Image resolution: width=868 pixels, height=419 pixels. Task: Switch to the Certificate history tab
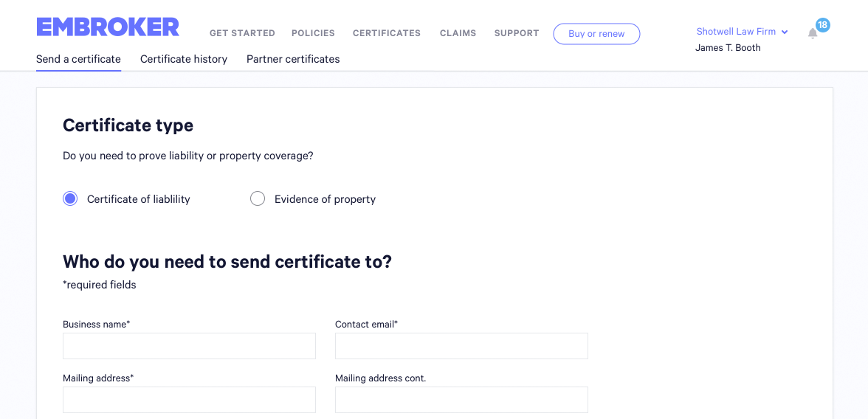point(184,59)
